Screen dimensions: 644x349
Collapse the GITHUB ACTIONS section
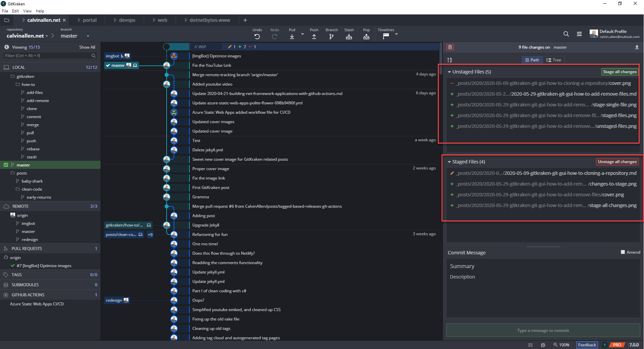pos(50,295)
